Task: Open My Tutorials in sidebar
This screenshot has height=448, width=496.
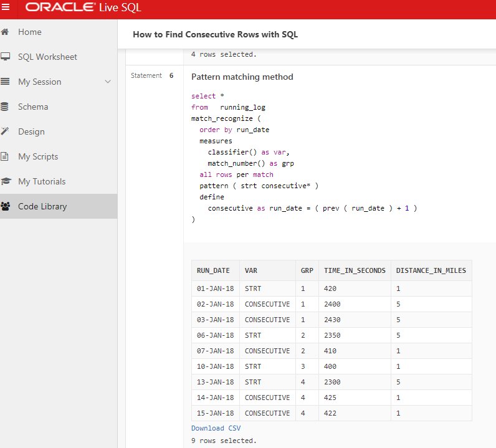Action: [59, 181]
